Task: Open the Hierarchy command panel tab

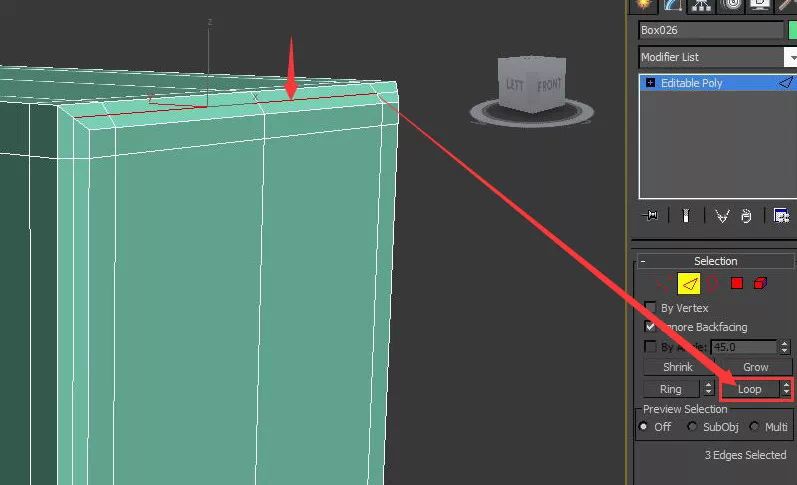Action: click(701, 5)
